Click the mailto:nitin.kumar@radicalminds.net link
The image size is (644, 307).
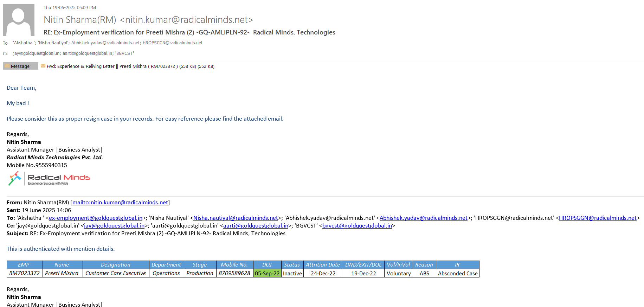point(120,203)
